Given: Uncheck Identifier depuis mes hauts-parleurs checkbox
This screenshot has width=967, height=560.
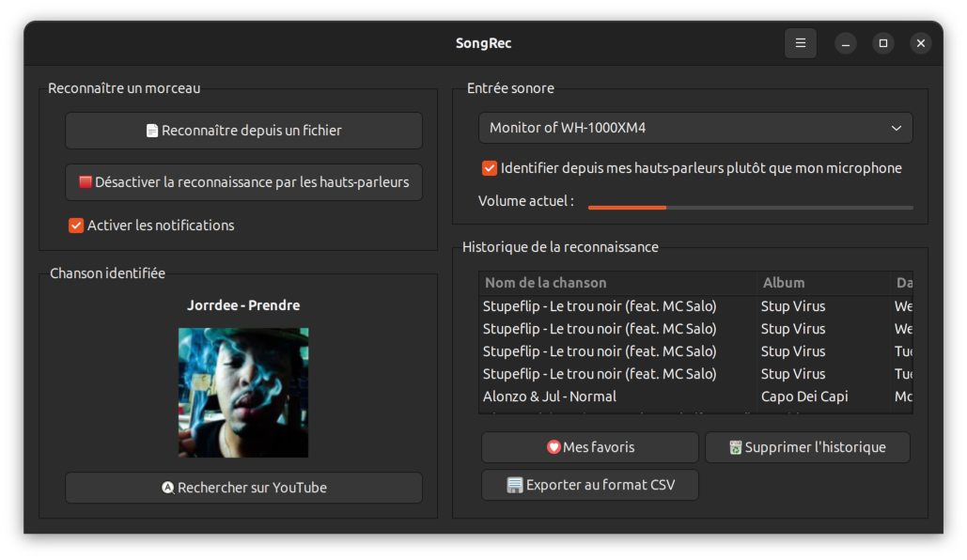Looking at the screenshot, I should 490,168.
